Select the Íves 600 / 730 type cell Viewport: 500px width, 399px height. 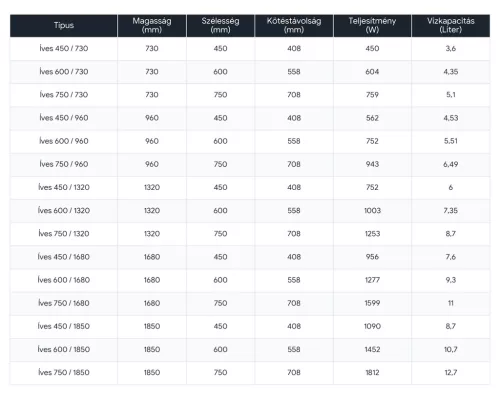coord(64,72)
